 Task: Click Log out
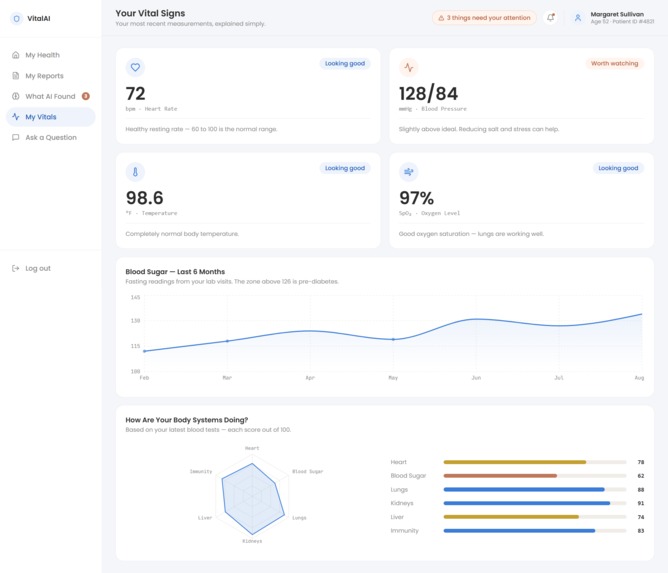51,268
